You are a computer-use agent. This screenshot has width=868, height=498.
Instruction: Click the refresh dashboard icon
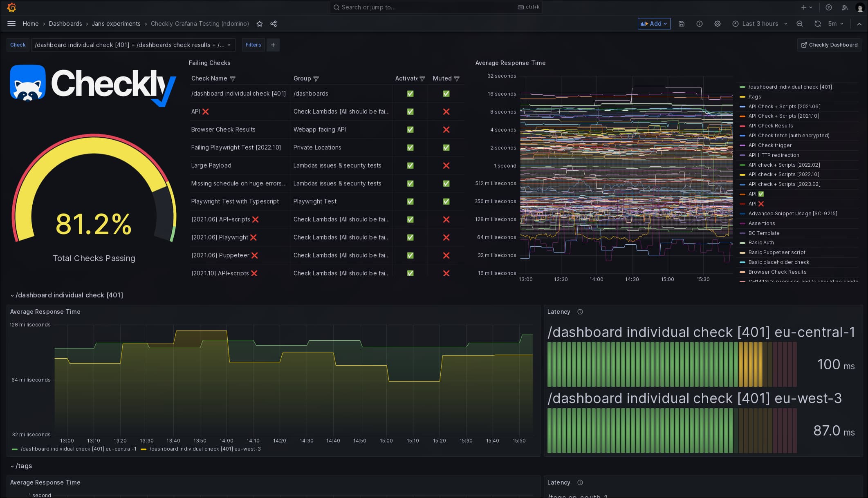click(817, 24)
